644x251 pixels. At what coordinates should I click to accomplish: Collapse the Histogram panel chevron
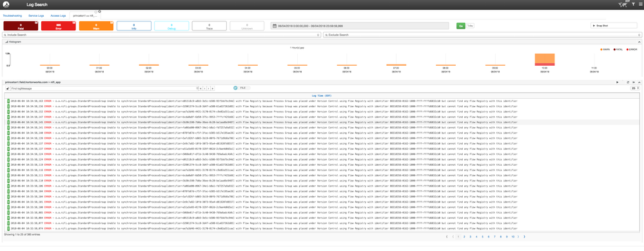coord(639,42)
